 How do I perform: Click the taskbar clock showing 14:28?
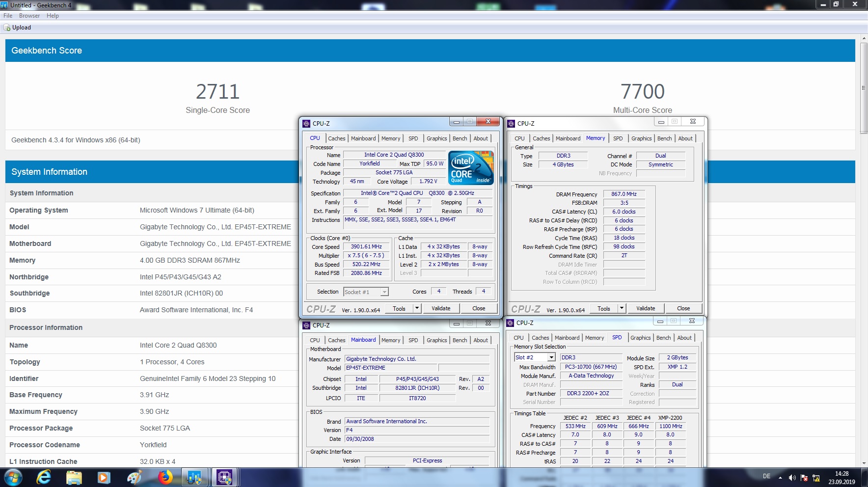(x=841, y=477)
